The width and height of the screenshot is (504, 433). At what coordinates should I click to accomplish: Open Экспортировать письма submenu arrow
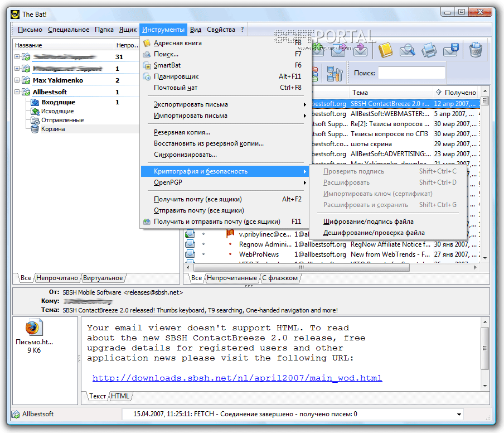click(305, 104)
